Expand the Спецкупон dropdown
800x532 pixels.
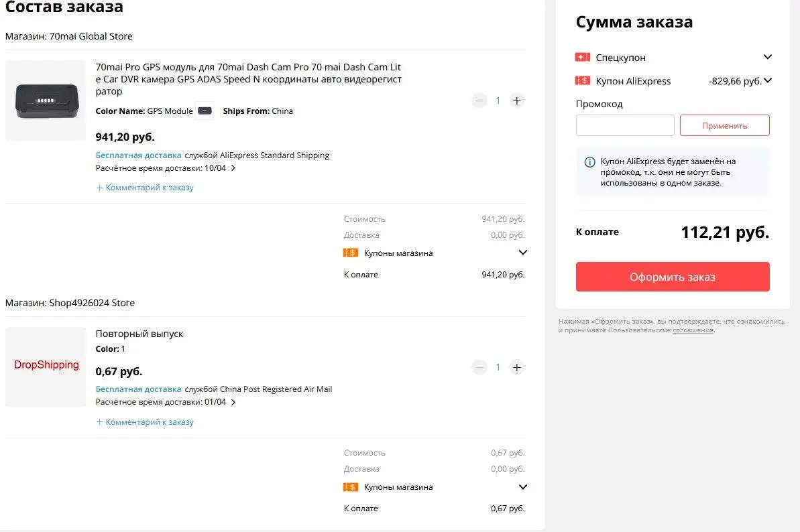click(x=767, y=56)
